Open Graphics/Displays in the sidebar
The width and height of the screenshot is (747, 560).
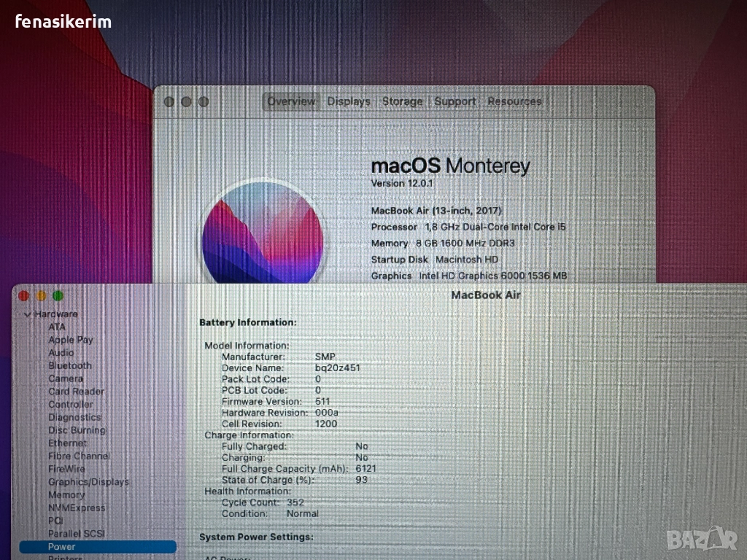(x=88, y=482)
